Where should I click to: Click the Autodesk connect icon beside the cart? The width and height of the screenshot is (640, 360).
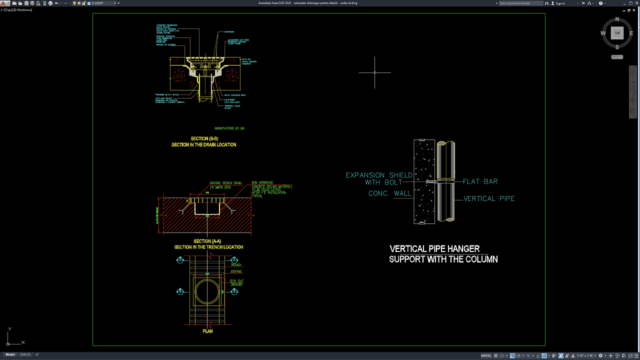click(x=589, y=3)
